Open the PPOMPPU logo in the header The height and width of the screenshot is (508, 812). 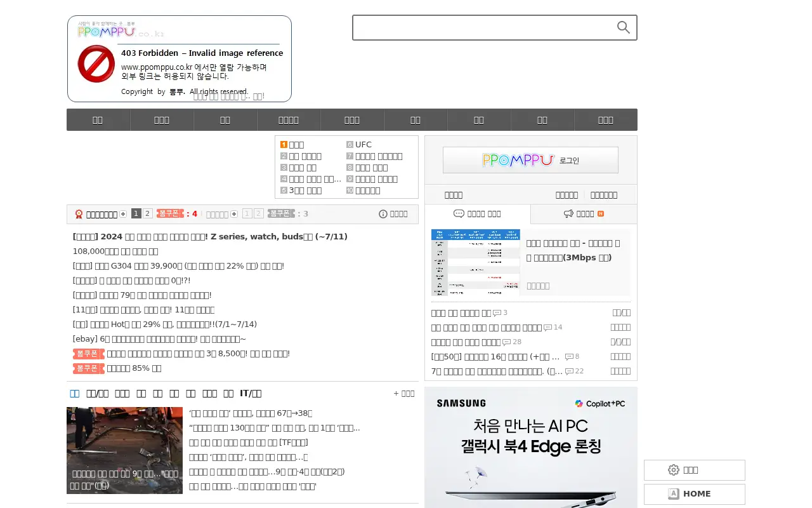point(180,58)
